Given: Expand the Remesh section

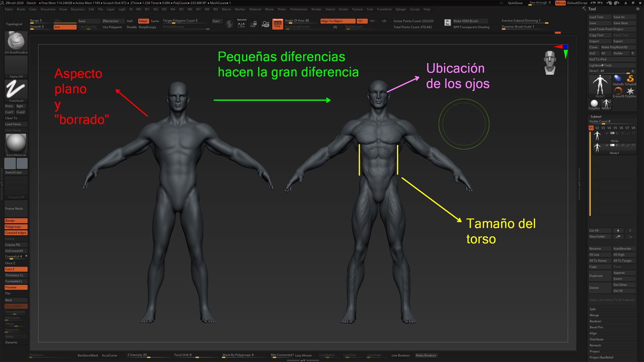Looking at the screenshot, I should point(595,345).
